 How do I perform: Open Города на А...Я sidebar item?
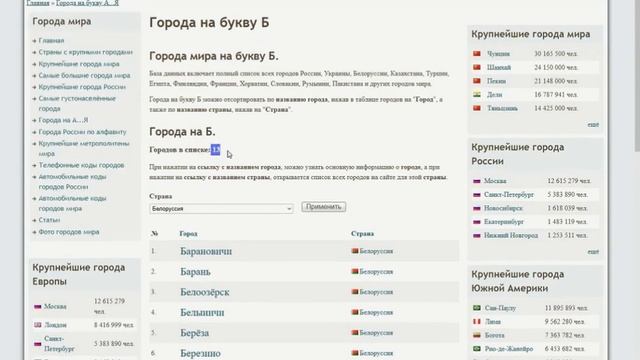click(x=63, y=120)
